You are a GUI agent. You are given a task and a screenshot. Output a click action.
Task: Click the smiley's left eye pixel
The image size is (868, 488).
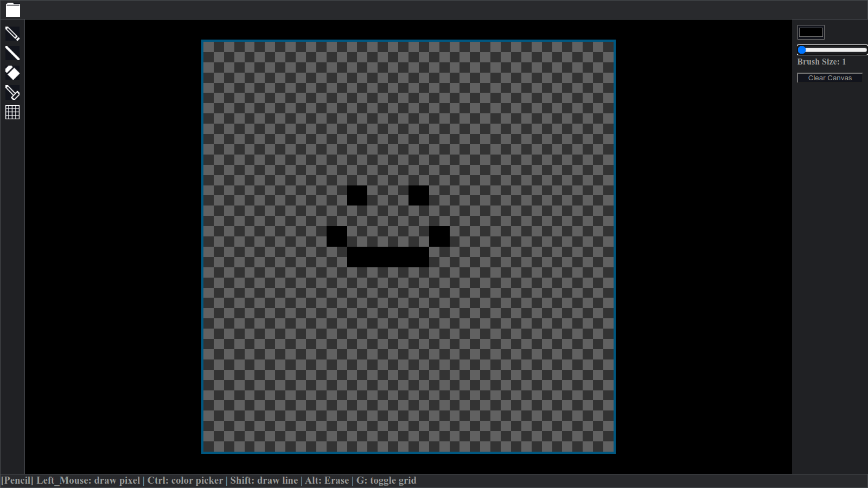pyautogui.click(x=358, y=196)
